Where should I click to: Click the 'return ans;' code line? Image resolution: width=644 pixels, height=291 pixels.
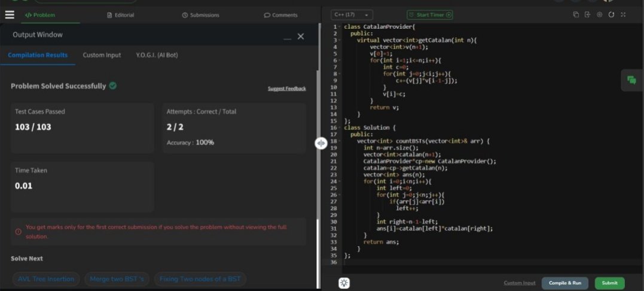click(x=381, y=242)
